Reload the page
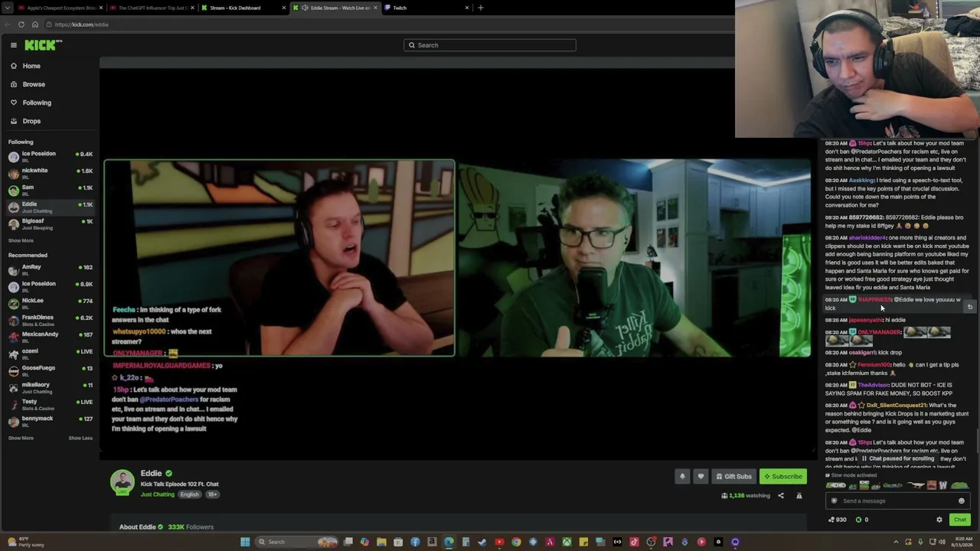Screen dimensions: 980x551 [21, 24]
